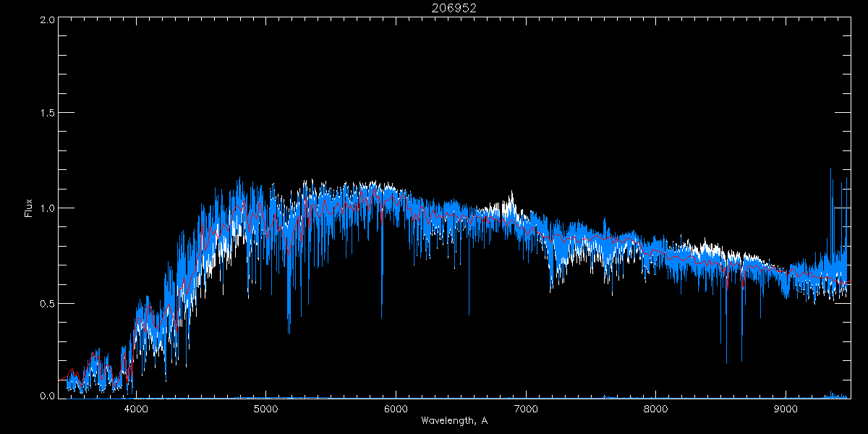Click the 1.5 flux tick label
The width and height of the screenshot is (868, 434).
(47, 114)
